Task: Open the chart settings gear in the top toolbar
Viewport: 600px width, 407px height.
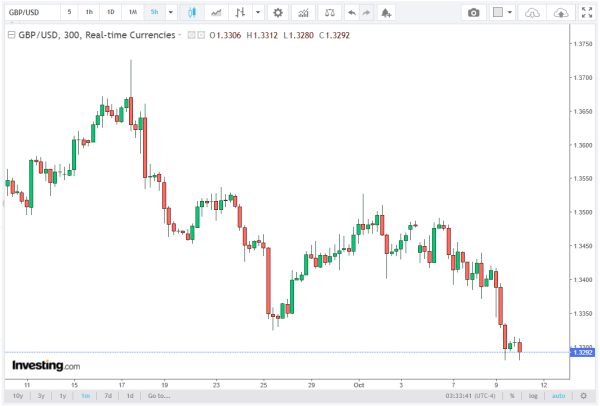Action: (x=277, y=13)
